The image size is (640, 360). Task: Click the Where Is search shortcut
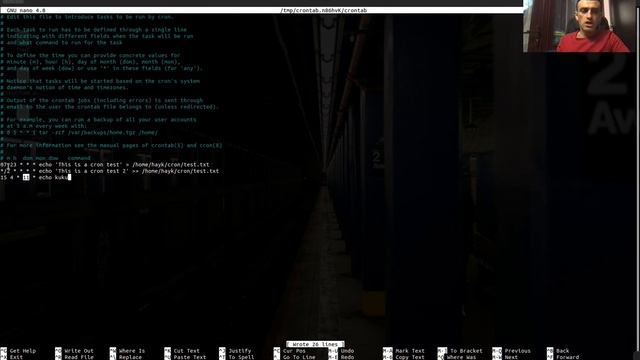(x=127, y=351)
